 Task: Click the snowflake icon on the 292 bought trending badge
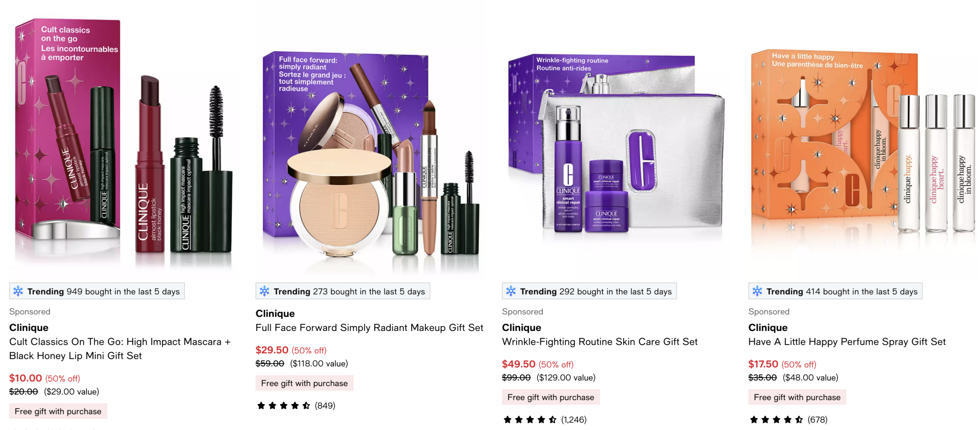pyautogui.click(x=511, y=291)
